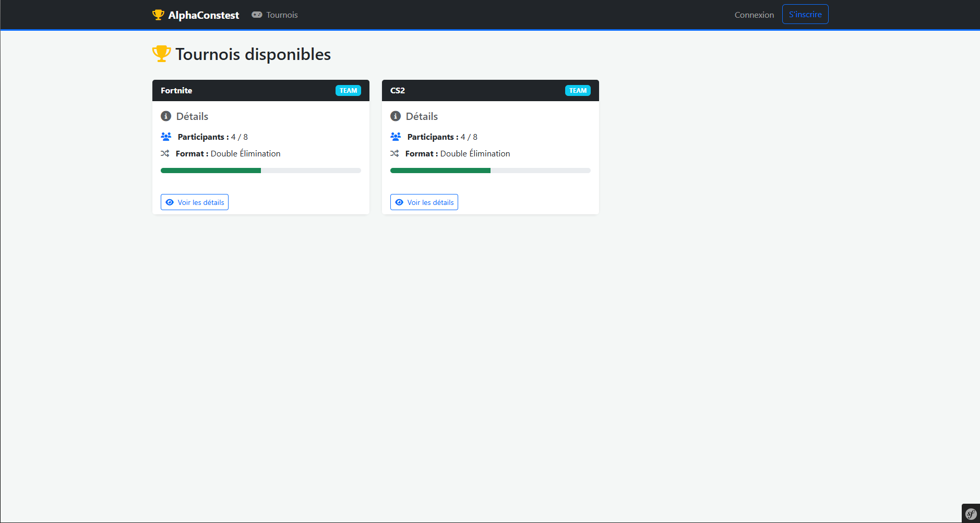Go to the Connexion page
980x523 pixels.
pos(754,15)
